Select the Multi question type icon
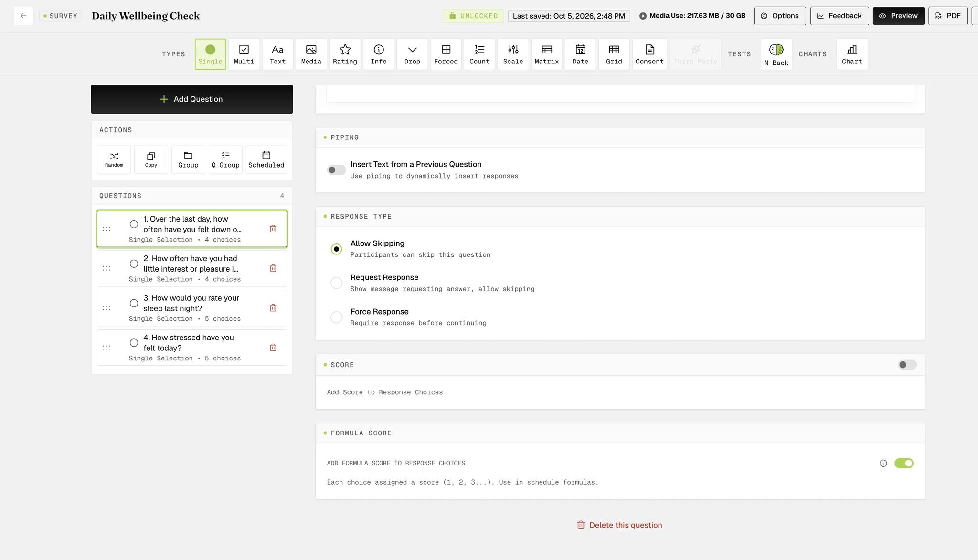This screenshot has height=560, width=978. point(244,54)
